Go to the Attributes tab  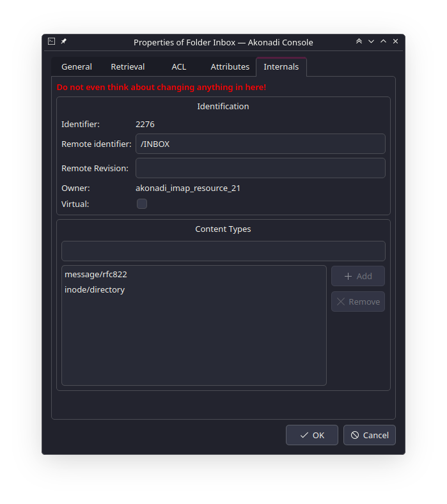click(230, 67)
